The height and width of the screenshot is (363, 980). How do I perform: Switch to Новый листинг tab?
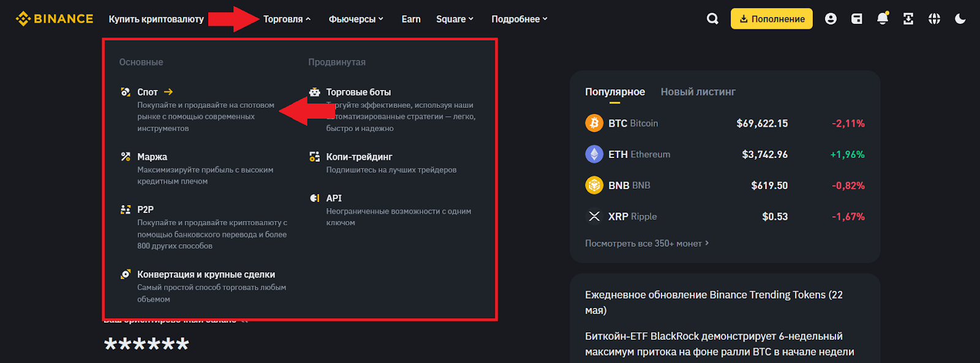coord(698,92)
